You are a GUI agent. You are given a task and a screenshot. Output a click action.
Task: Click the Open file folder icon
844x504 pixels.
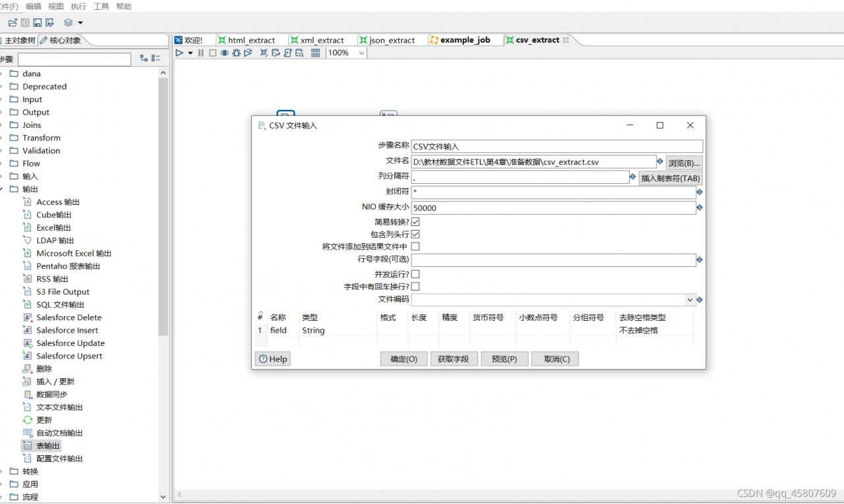pos(13,22)
